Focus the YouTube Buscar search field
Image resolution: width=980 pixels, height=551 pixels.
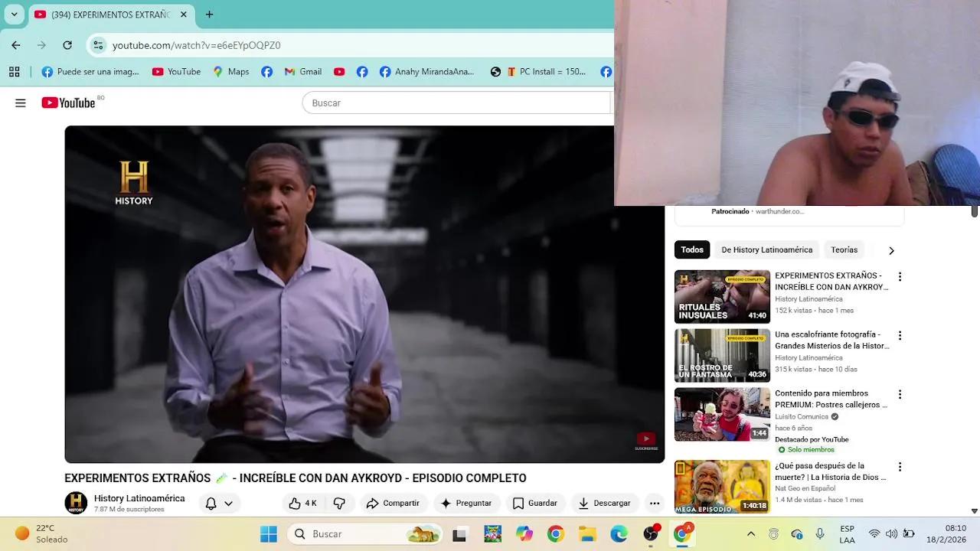(x=456, y=103)
